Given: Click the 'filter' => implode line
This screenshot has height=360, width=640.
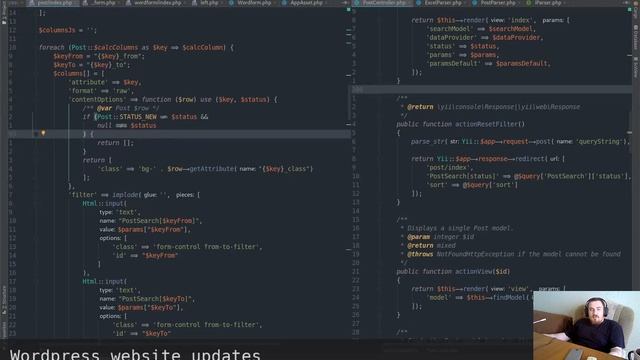Looking at the screenshot, I should click(134, 195).
